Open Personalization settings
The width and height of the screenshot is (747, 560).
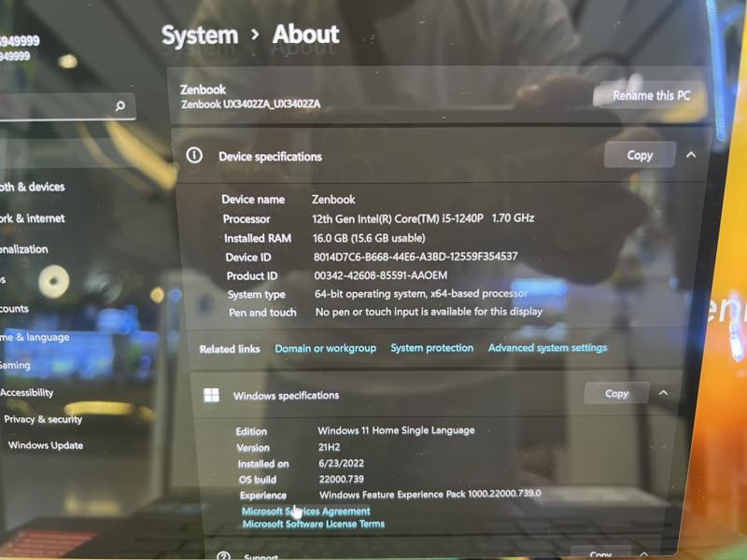24,249
